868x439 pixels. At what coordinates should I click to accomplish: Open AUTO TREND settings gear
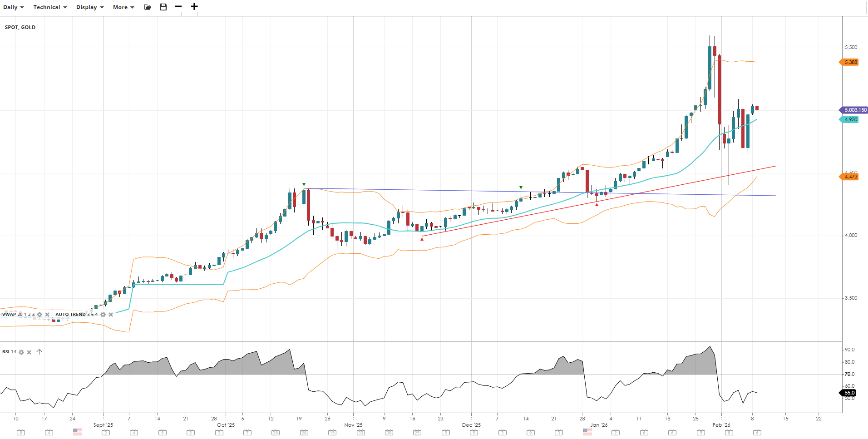point(103,315)
